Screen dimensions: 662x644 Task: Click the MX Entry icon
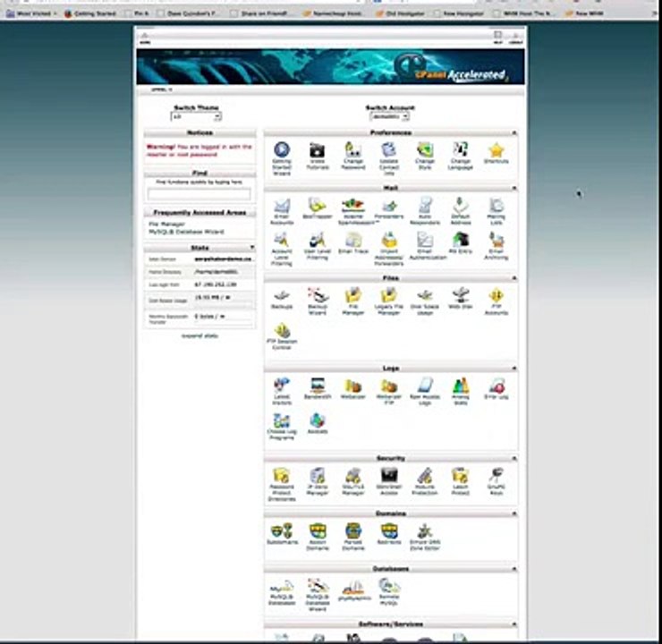point(460,240)
